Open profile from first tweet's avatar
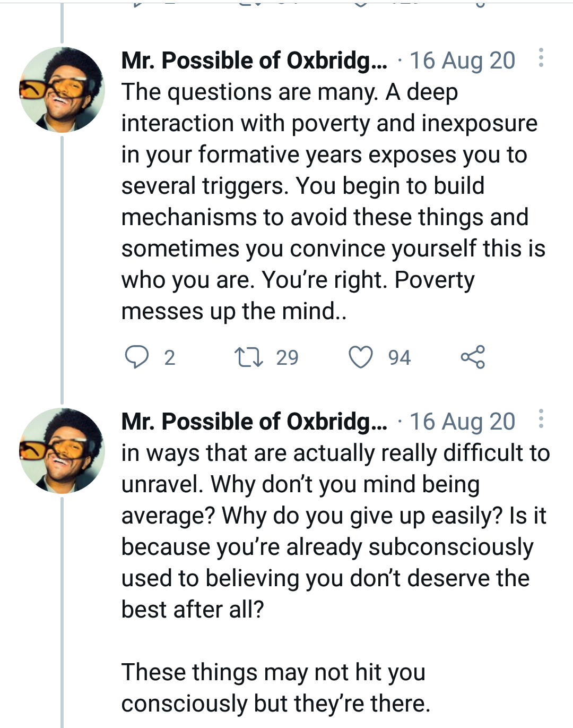Viewport: 573px width, 728px height. [x=62, y=90]
